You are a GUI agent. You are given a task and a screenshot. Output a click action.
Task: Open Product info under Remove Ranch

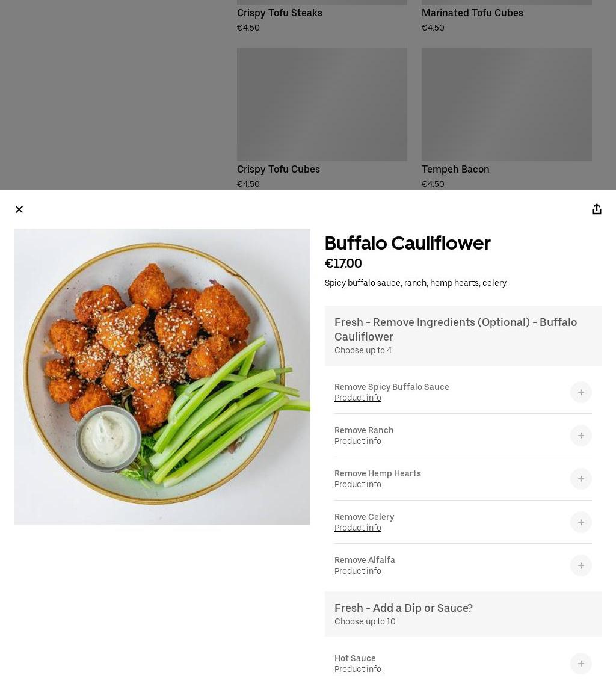(357, 441)
